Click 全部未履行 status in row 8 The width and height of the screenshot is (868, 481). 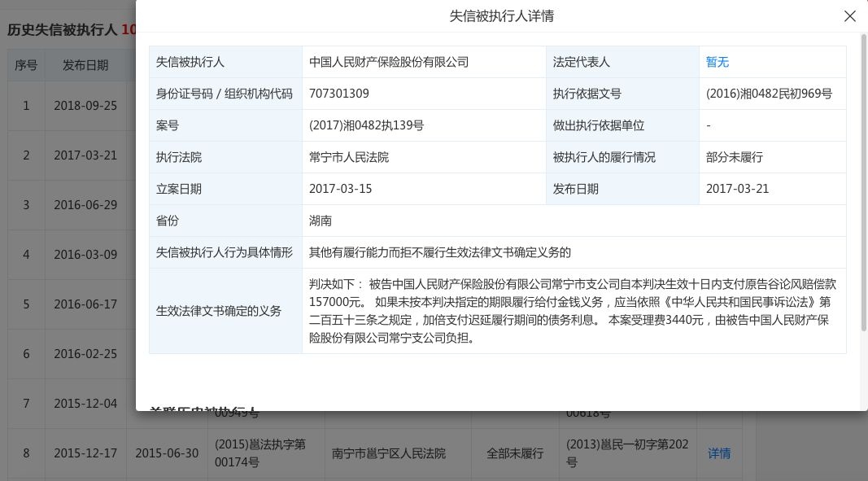(x=515, y=453)
